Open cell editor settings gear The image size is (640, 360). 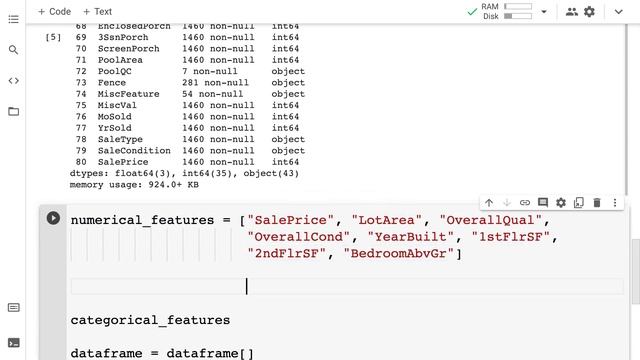coord(561,202)
